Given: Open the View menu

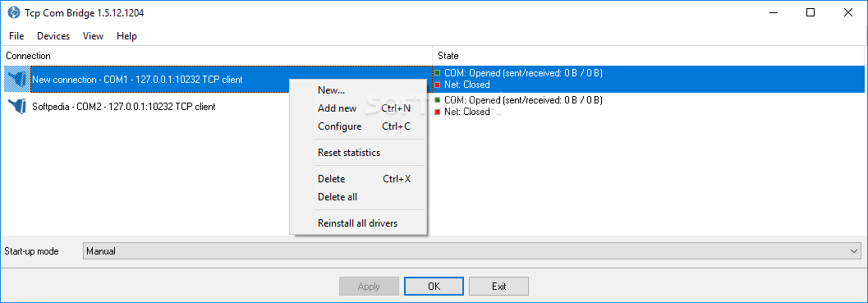Looking at the screenshot, I should [x=93, y=36].
